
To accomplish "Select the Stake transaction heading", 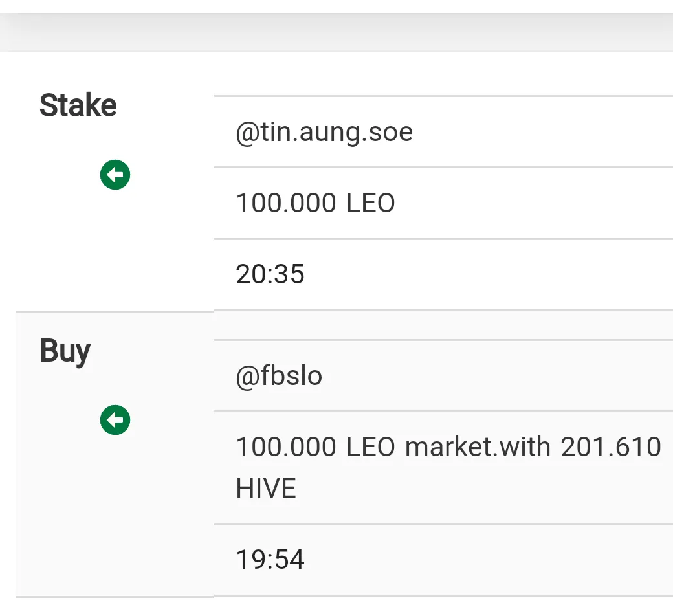I will tap(78, 105).
